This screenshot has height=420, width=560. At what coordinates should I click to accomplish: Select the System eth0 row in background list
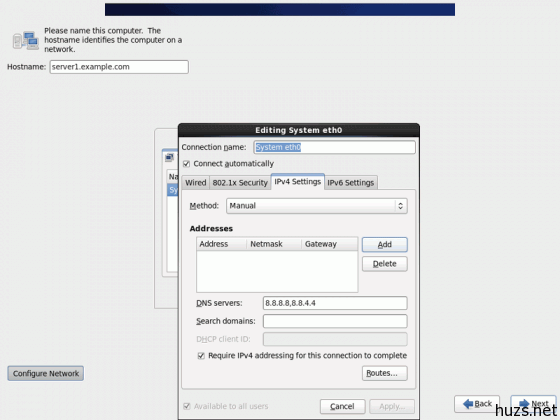[x=172, y=190]
